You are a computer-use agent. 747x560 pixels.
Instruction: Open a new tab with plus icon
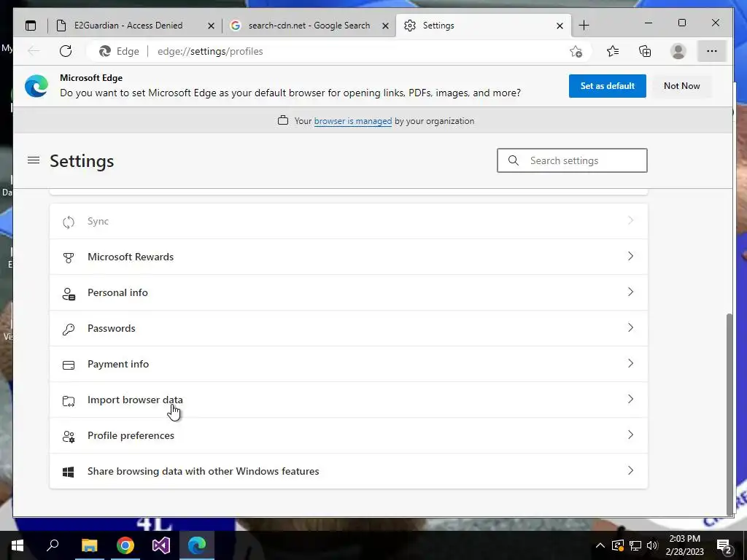[x=584, y=26]
